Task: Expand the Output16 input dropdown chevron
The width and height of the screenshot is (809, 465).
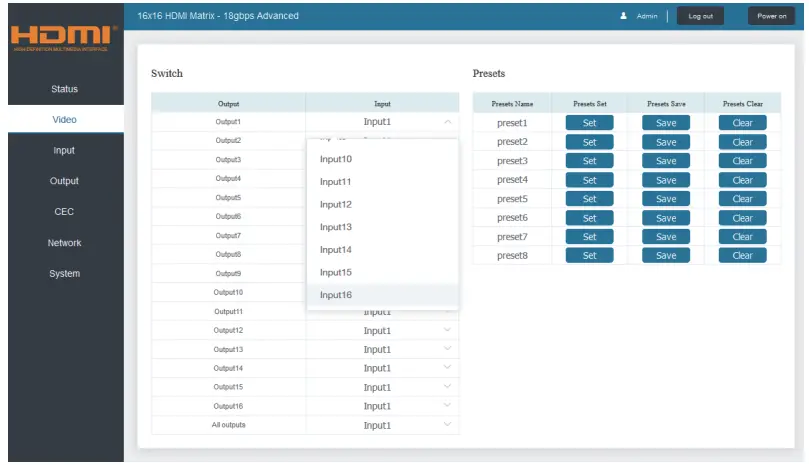Action: [447, 406]
